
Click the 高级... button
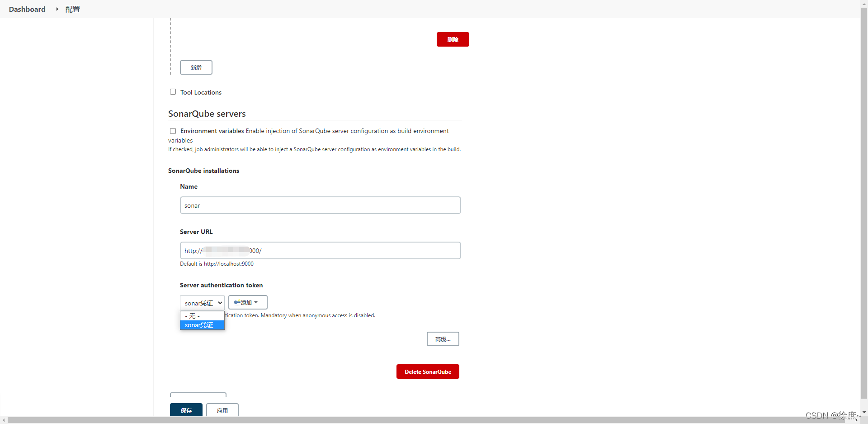tap(443, 339)
